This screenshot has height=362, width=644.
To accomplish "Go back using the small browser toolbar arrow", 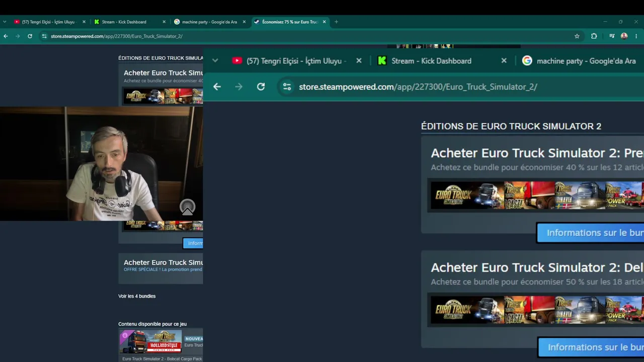I will coord(6,36).
